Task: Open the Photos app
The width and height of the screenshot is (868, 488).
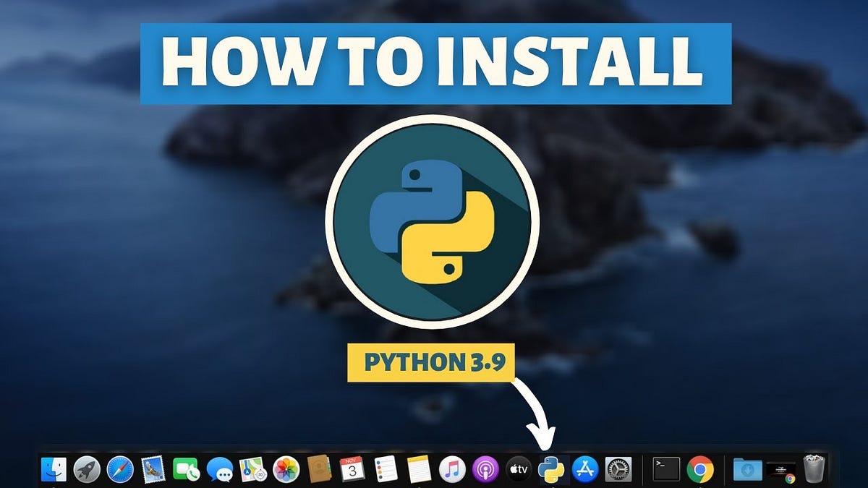Action: pos(284,470)
